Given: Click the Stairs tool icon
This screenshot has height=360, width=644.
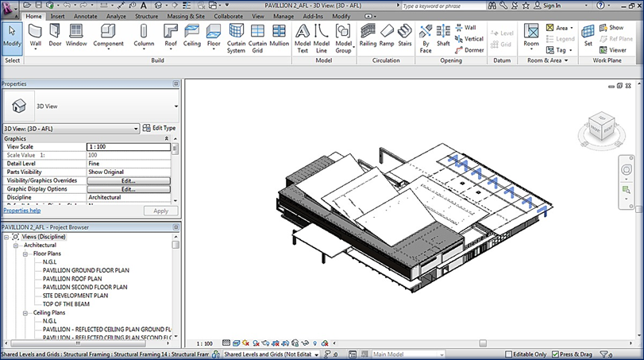Looking at the screenshot, I should [405, 34].
